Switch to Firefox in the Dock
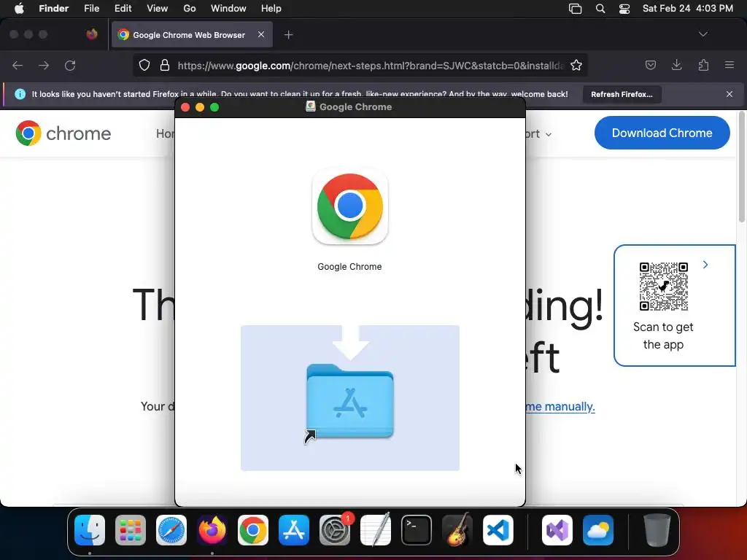Viewport: 747px width, 560px height. pyautogui.click(x=212, y=530)
